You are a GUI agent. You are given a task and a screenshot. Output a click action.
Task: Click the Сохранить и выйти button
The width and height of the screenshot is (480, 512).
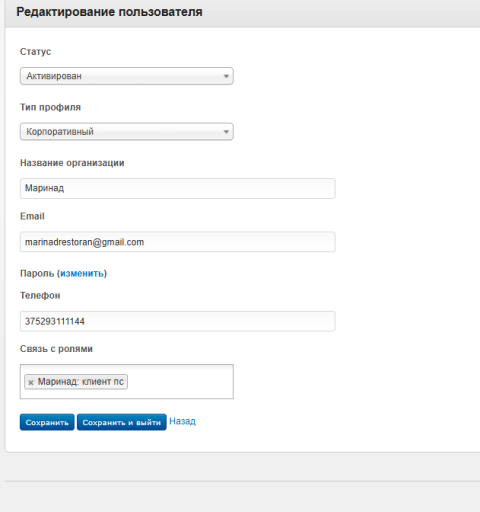pos(122,422)
